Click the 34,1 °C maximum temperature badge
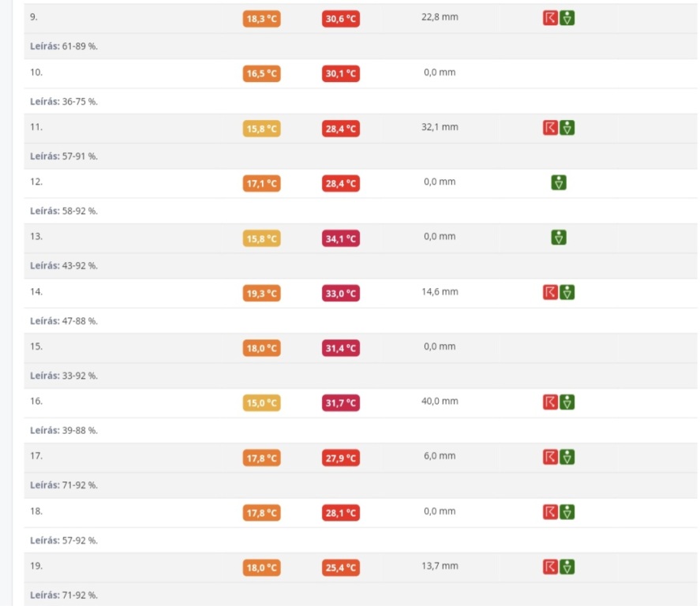Image resolution: width=700 pixels, height=606 pixels. (341, 239)
